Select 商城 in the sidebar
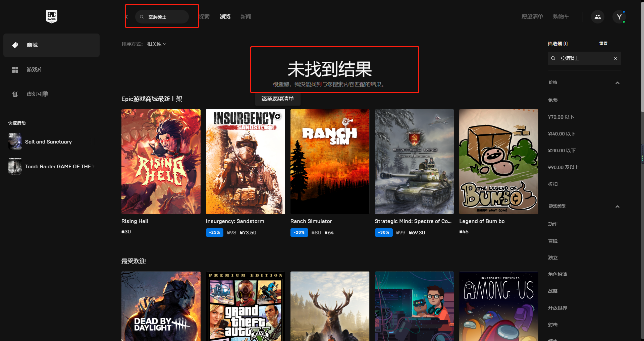Screen dimensions: 644x341 point(51,45)
